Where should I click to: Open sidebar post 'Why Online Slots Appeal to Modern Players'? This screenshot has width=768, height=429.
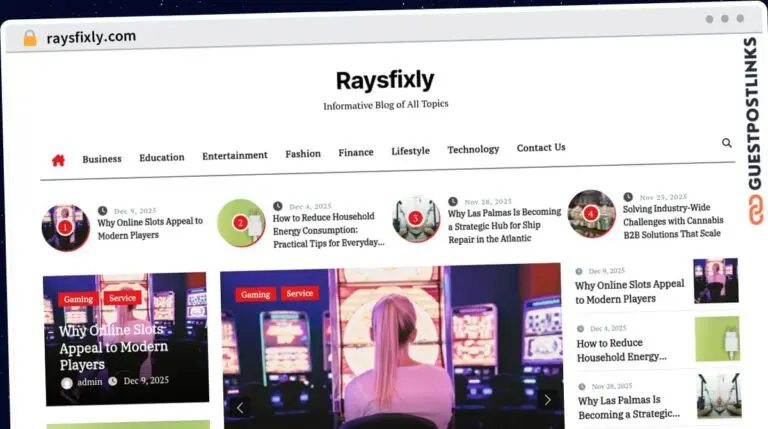pyautogui.click(x=629, y=291)
